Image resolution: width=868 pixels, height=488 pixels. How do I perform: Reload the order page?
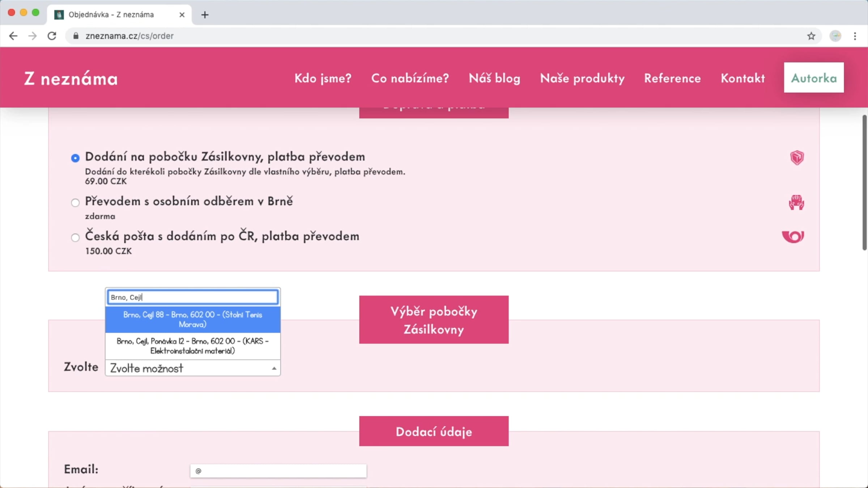[52, 36]
